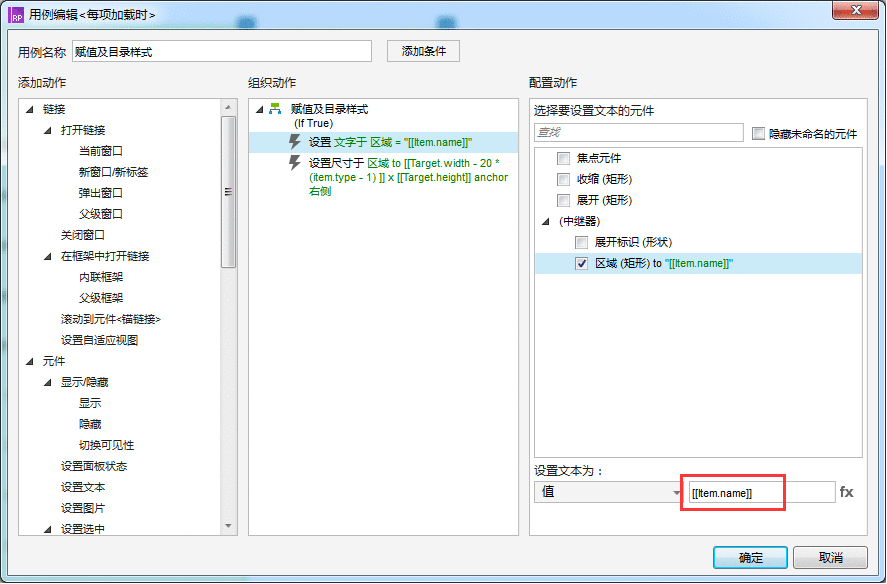This screenshot has height=584, width=887.
Task: Click the Axure RP icon in title bar
Action: tap(16, 15)
